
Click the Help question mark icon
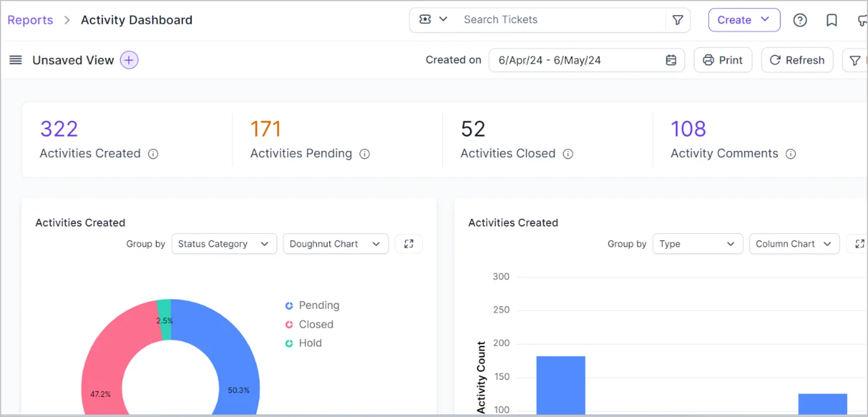(x=800, y=19)
